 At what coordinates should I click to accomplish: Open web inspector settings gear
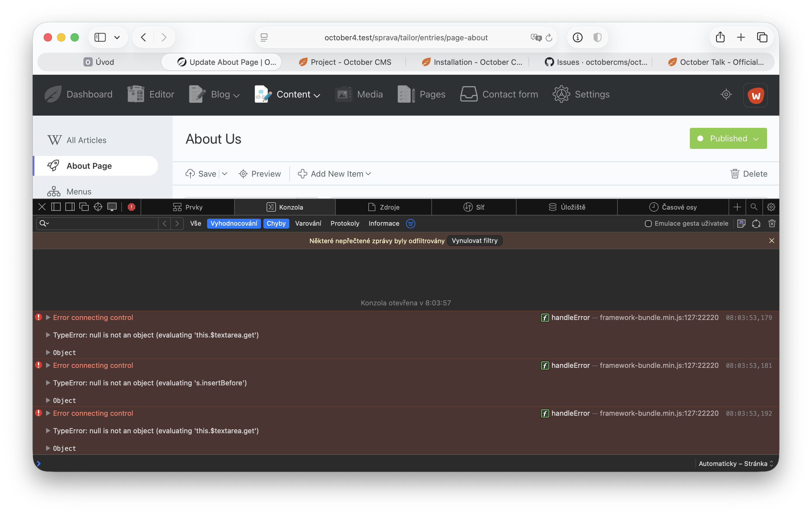pyautogui.click(x=771, y=207)
